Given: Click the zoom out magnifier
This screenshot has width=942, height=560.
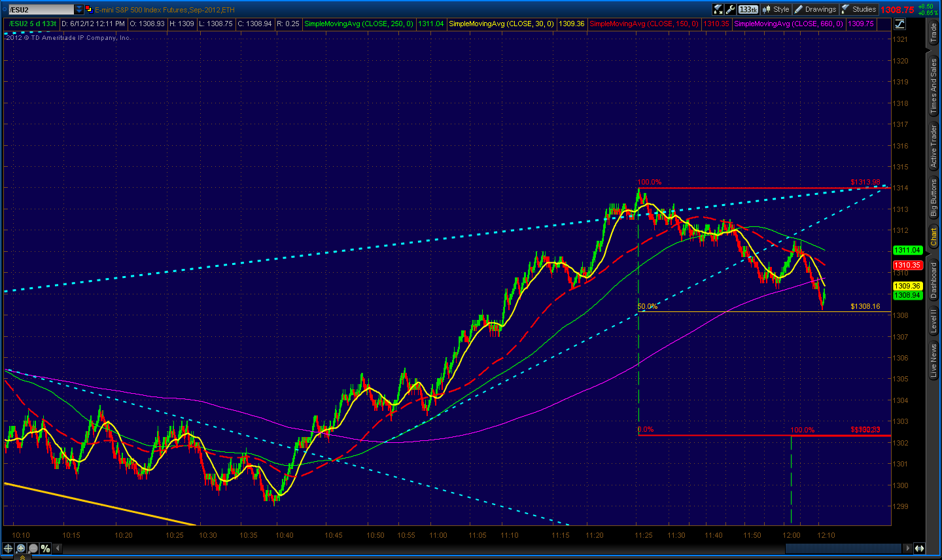Looking at the screenshot, I should point(33,548).
